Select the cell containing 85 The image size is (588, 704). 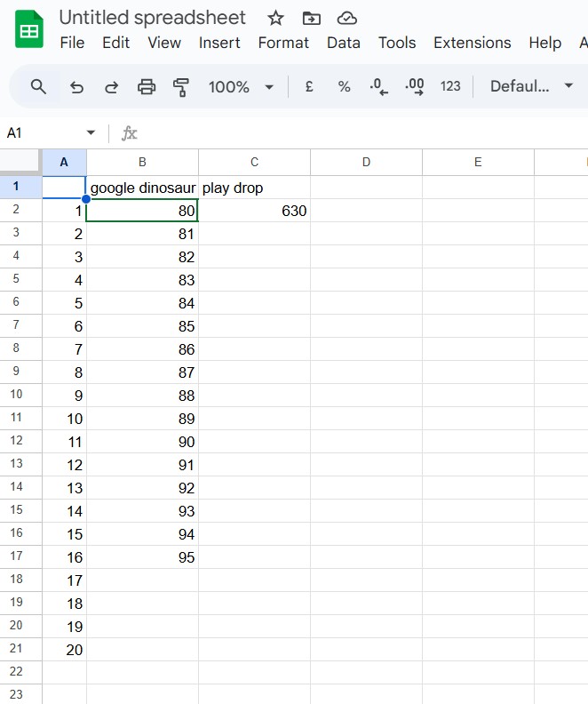point(142,326)
